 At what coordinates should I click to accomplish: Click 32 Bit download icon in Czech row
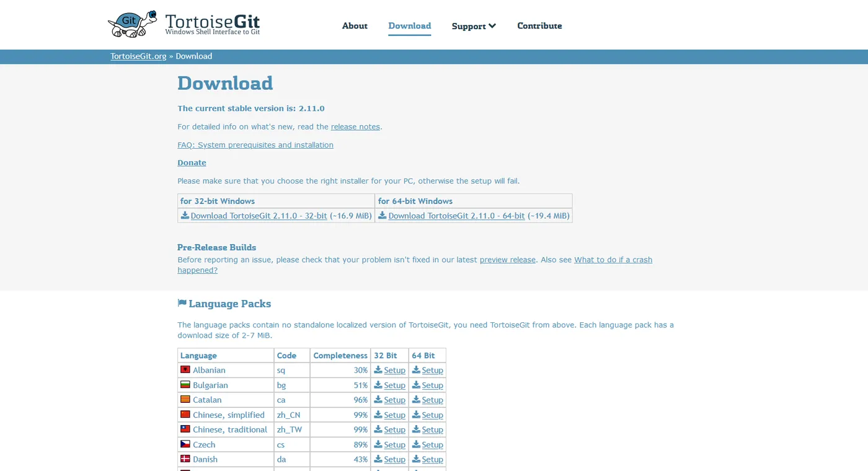click(378, 444)
